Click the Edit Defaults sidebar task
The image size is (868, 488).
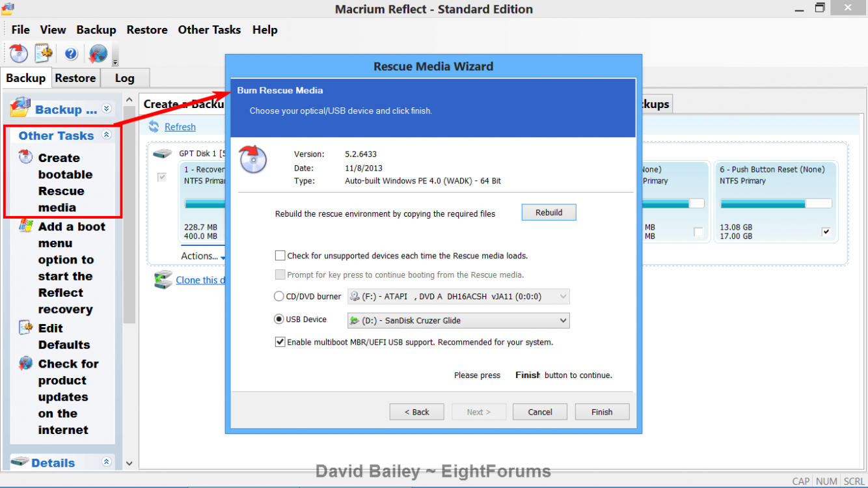coord(64,336)
